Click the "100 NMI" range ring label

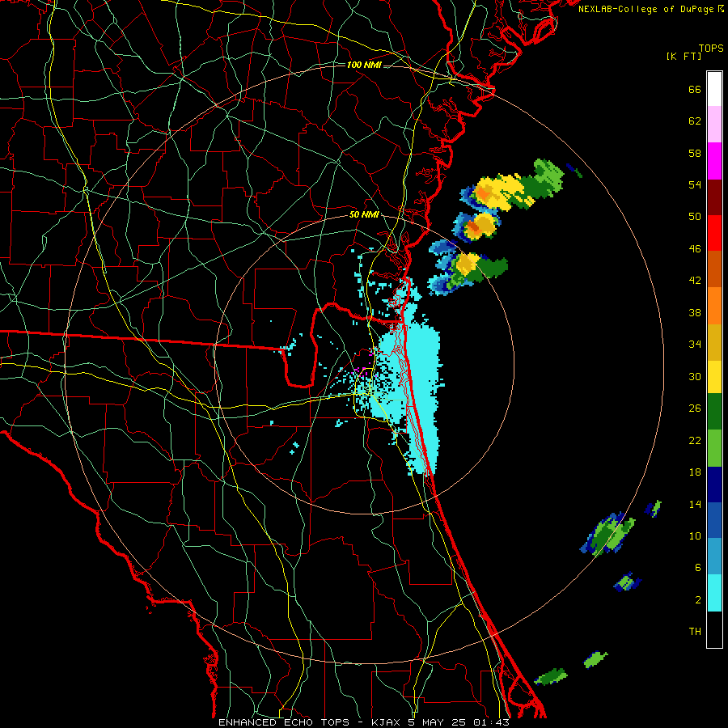pyautogui.click(x=364, y=65)
